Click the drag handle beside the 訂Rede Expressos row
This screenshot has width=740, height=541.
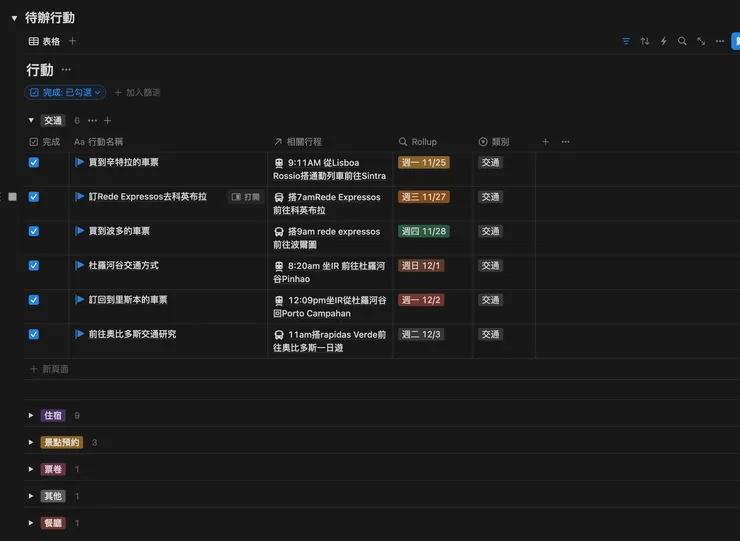click(13, 197)
